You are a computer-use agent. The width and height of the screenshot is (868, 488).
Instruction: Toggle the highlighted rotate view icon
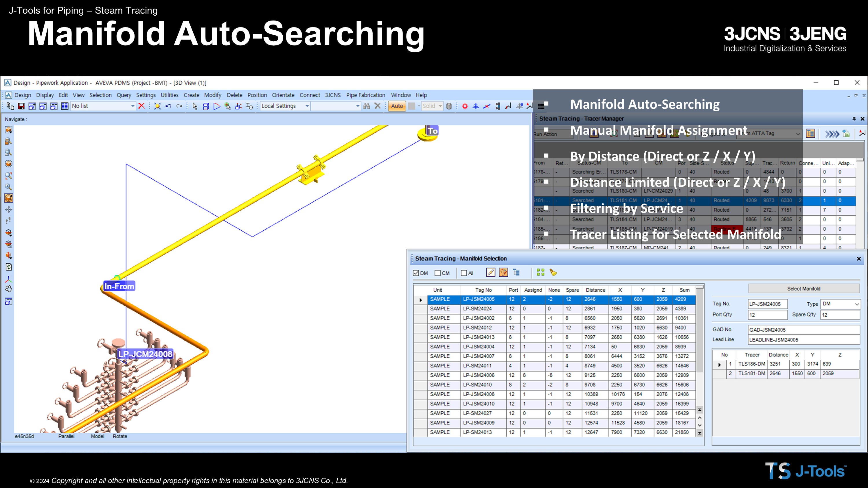point(9,198)
